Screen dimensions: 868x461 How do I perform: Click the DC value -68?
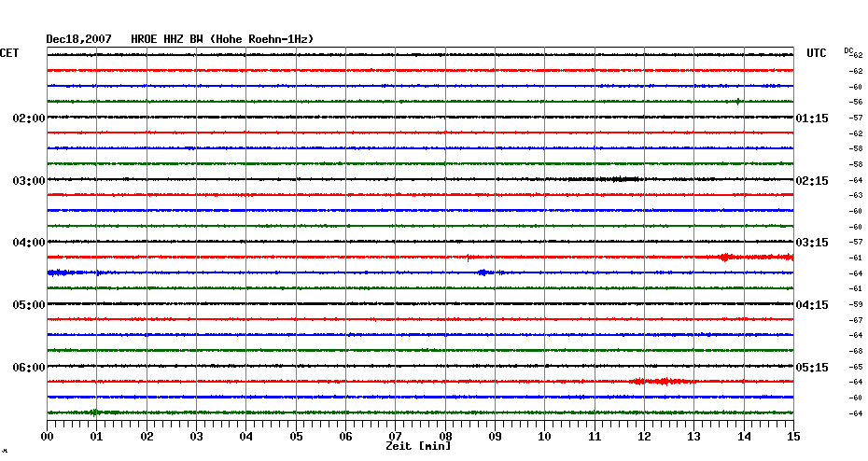(855, 351)
